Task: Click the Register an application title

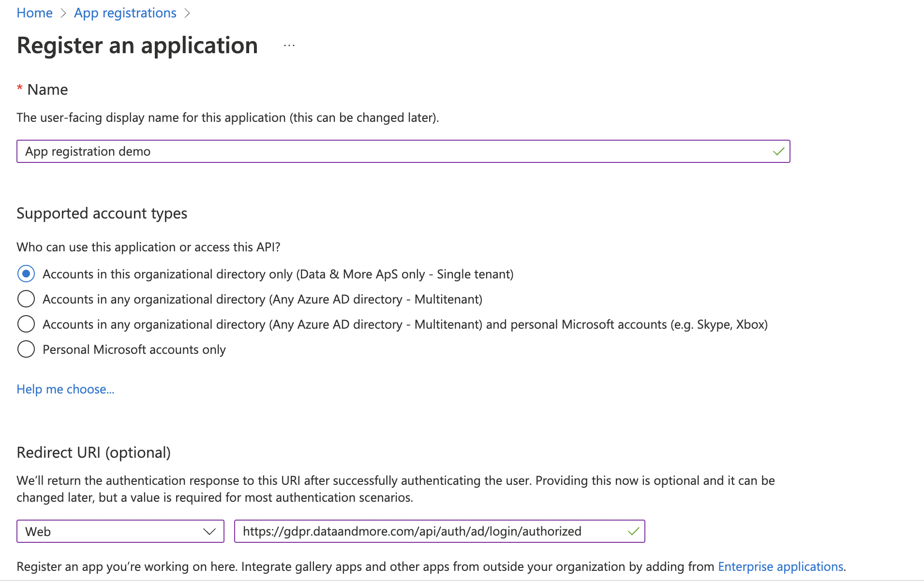Action: pos(137,45)
